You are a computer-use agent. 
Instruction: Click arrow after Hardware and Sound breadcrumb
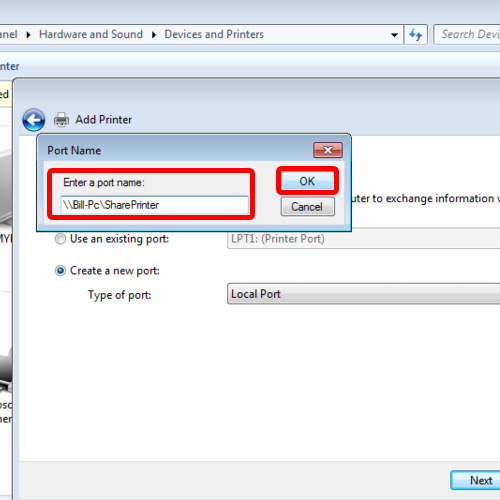(x=154, y=35)
